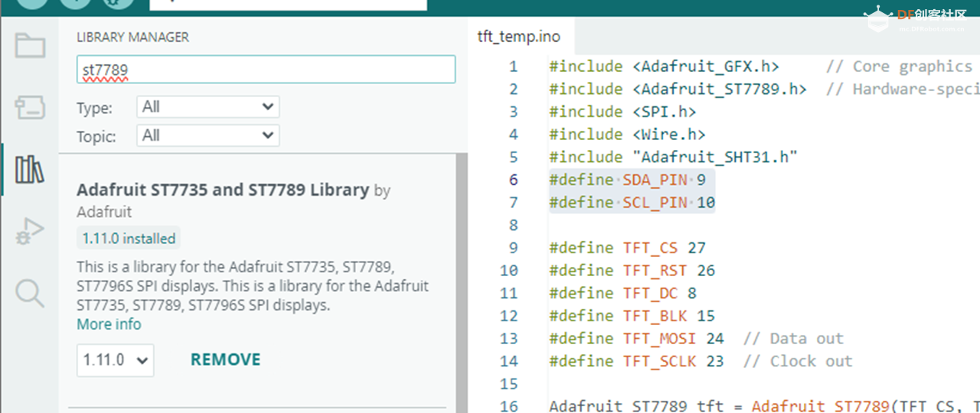This screenshot has height=413, width=980.
Task: Expand the Topic filter dropdown
Action: (207, 136)
